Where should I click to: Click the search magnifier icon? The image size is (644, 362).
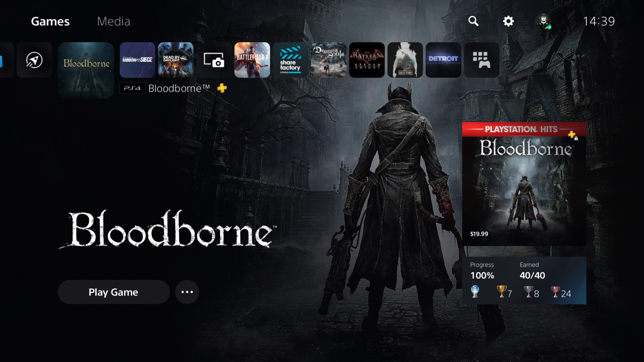click(x=473, y=21)
